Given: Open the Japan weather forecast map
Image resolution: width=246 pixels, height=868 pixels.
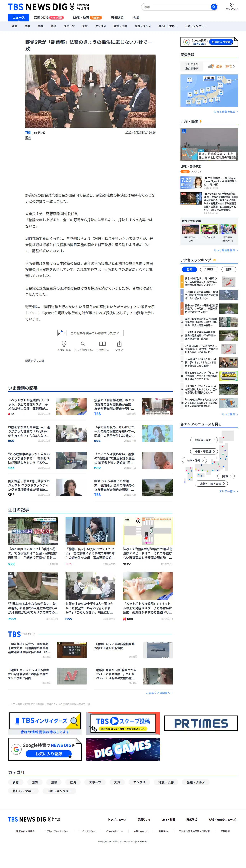Looking at the screenshot, I should point(209,91).
